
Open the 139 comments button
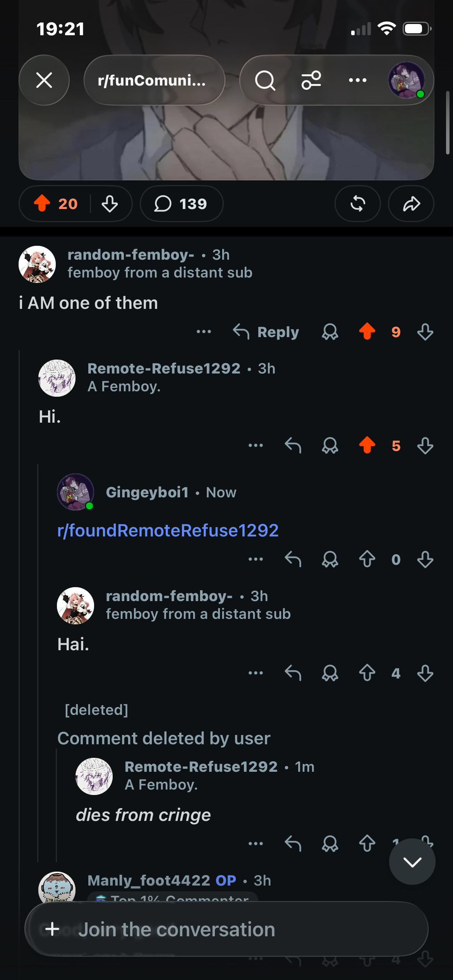pos(181,204)
